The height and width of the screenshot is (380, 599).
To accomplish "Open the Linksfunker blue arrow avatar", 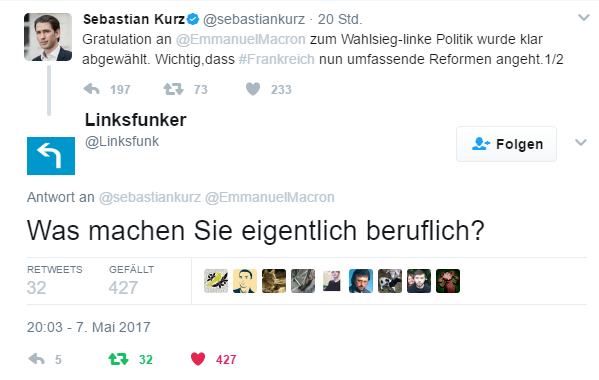I will (x=51, y=156).
